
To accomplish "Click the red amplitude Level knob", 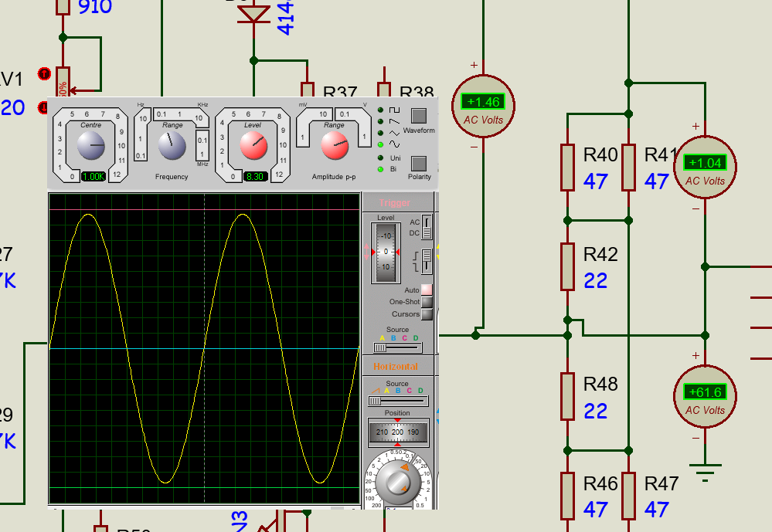I will [x=253, y=144].
